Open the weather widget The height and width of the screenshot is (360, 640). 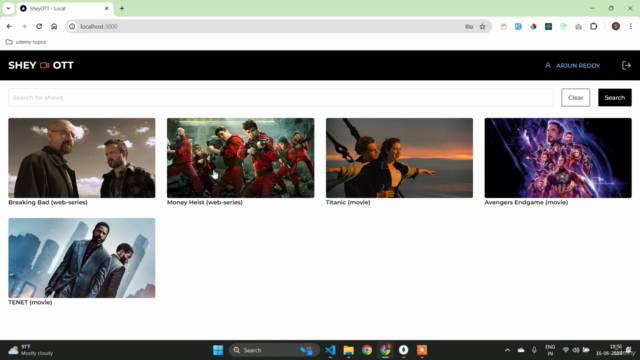[31, 350]
